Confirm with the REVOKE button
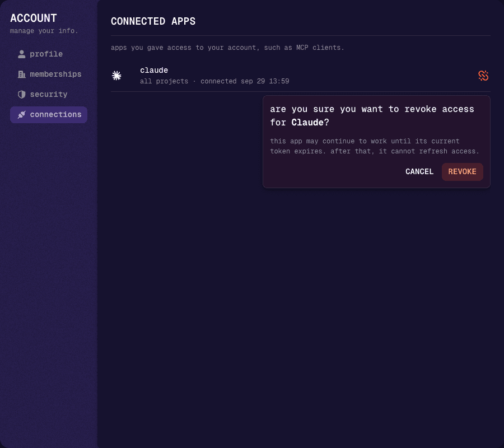The height and width of the screenshot is (448, 504). 462,171
